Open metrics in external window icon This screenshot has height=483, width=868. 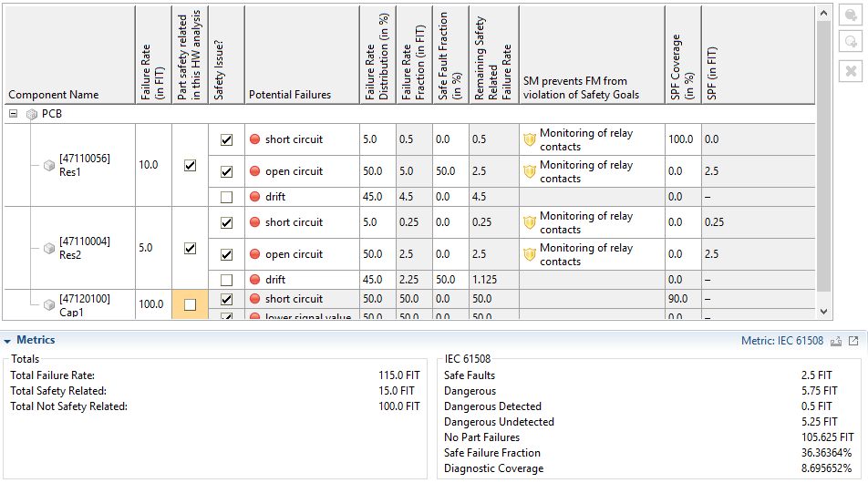click(x=853, y=341)
